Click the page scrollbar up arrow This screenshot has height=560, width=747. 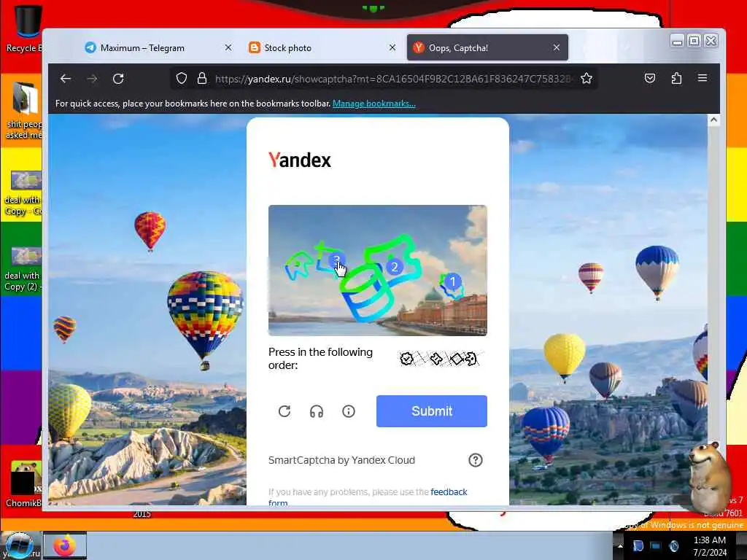click(x=713, y=120)
